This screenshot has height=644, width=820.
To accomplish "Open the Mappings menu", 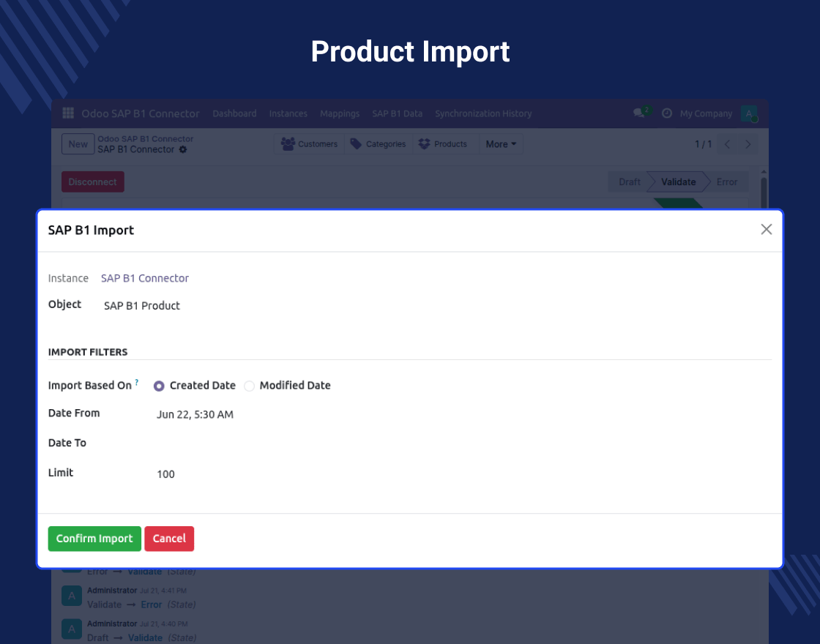I will (x=340, y=113).
